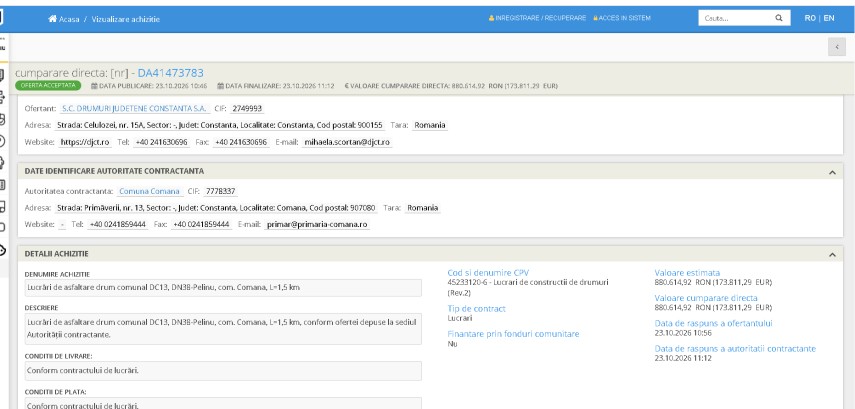Open the Comuna Comana authority link

tap(149, 191)
